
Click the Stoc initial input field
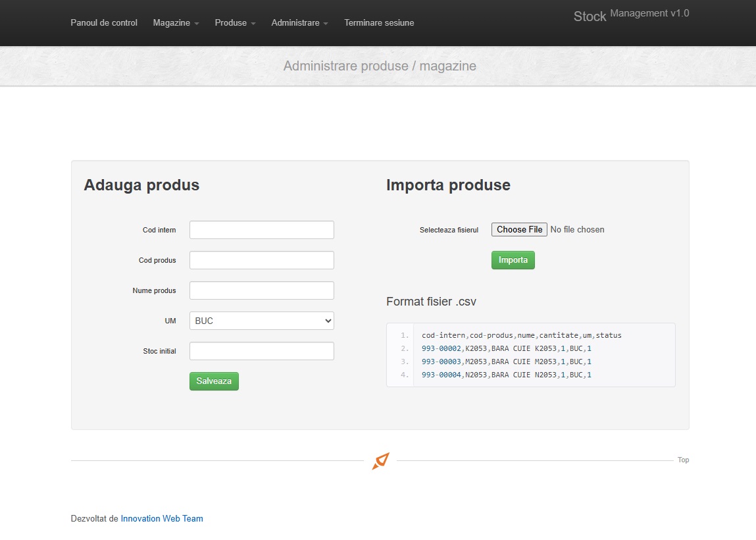pyautogui.click(x=261, y=351)
